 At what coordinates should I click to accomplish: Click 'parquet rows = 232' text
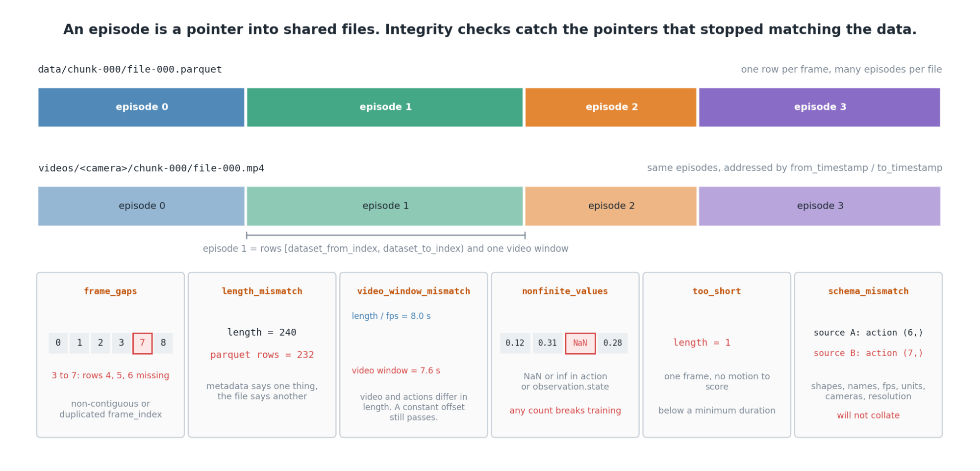[262, 355]
